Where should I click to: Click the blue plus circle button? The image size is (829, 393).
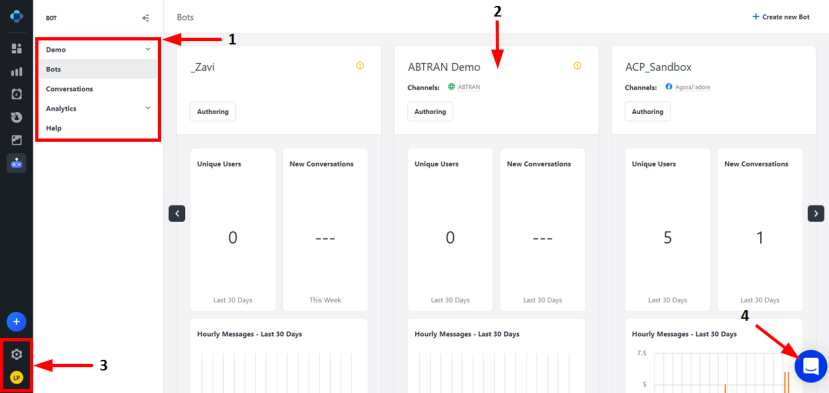click(16, 322)
